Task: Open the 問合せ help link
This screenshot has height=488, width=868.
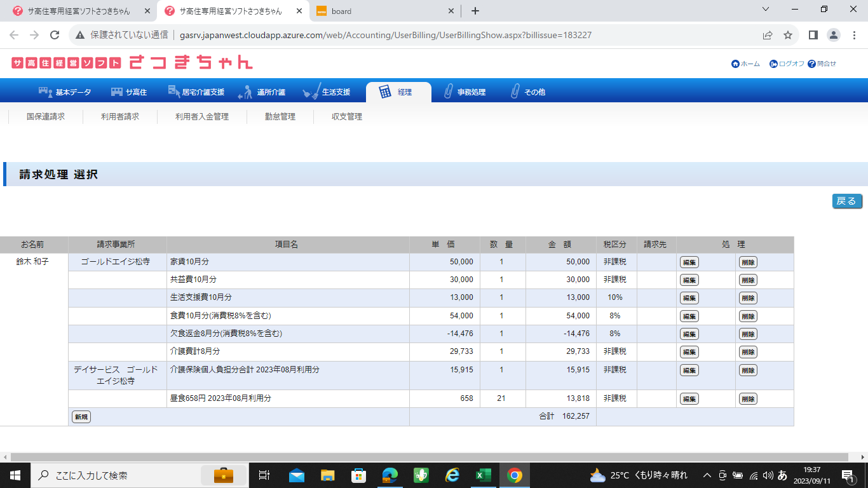Action: pos(822,64)
